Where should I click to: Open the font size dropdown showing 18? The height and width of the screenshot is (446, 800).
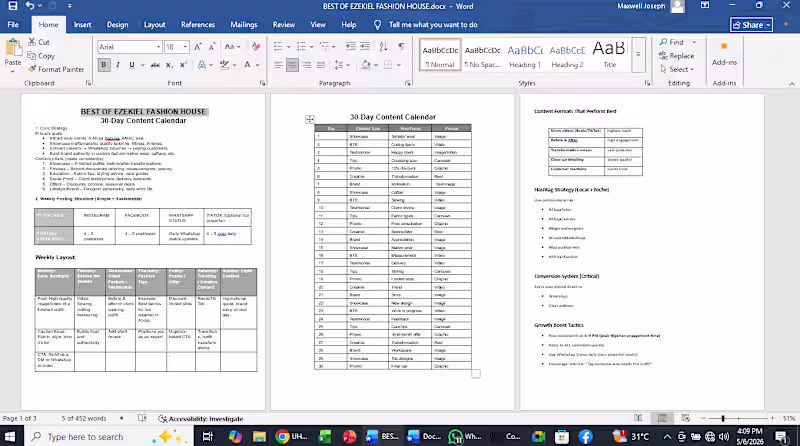(x=185, y=47)
